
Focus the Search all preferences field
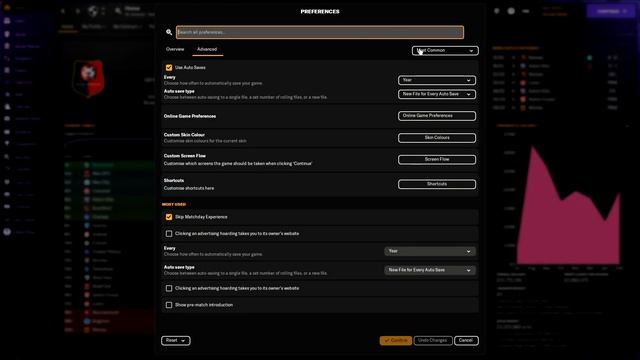(320, 32)
